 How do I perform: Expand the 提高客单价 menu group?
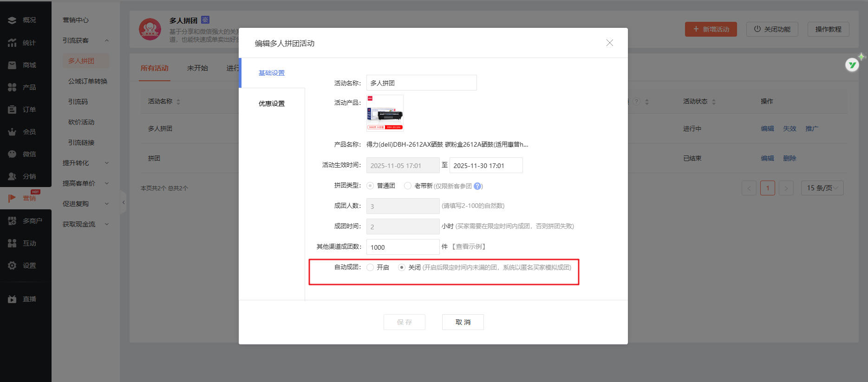click(107, 183)
